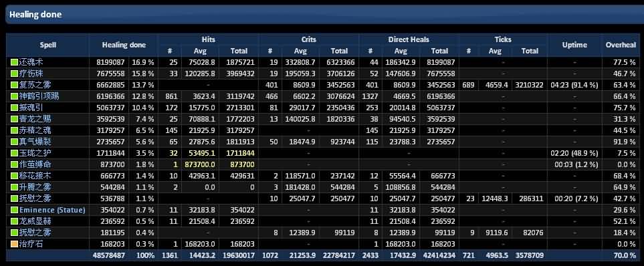Select the highlighted 53495.1 average cell
Image resolution: width=644 pixels, height=266 pixels.
click(x=200, y=153)
